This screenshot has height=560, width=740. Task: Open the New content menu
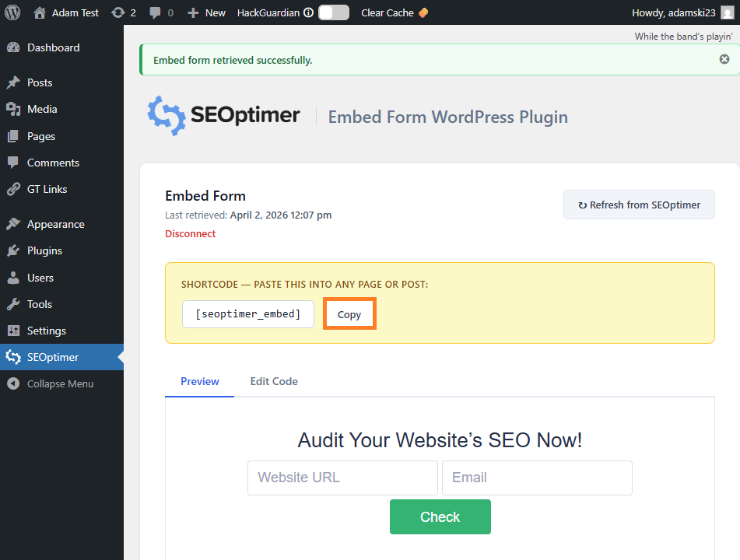207,12
